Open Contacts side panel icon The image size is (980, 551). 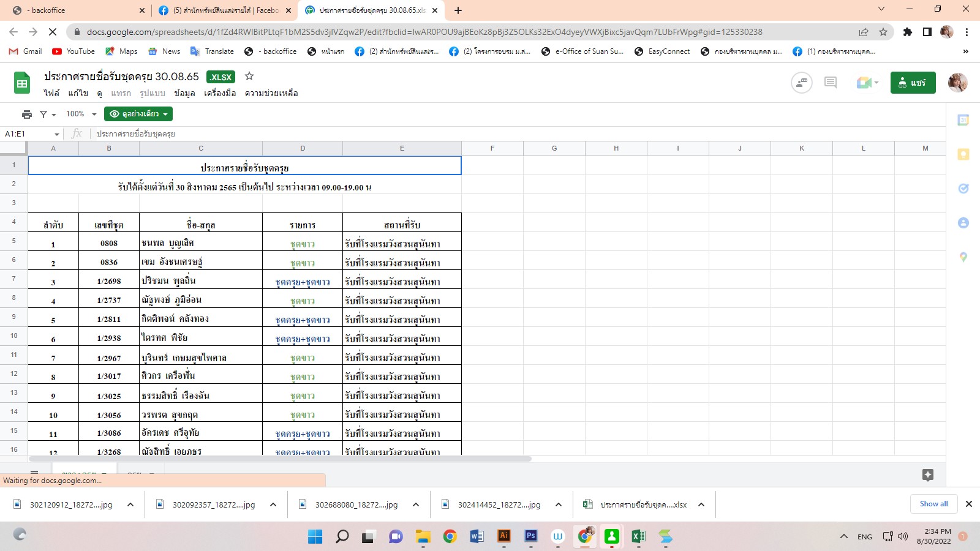963,223
